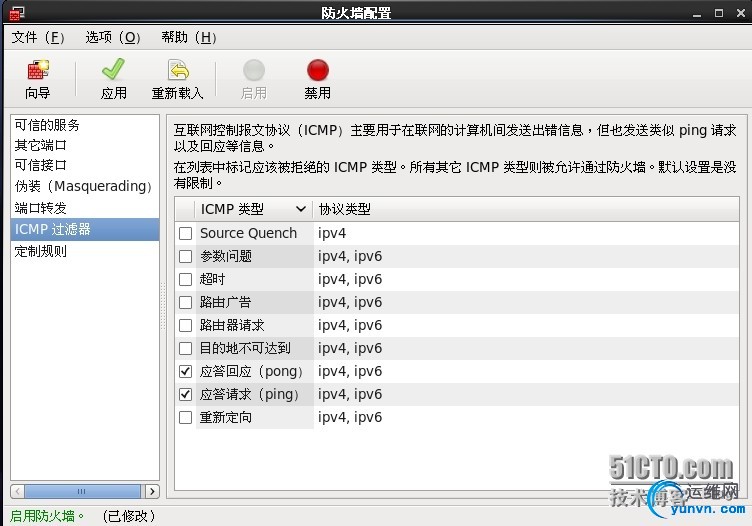
Task: Click the 路由广告 row label
Action: coord(225,302)
